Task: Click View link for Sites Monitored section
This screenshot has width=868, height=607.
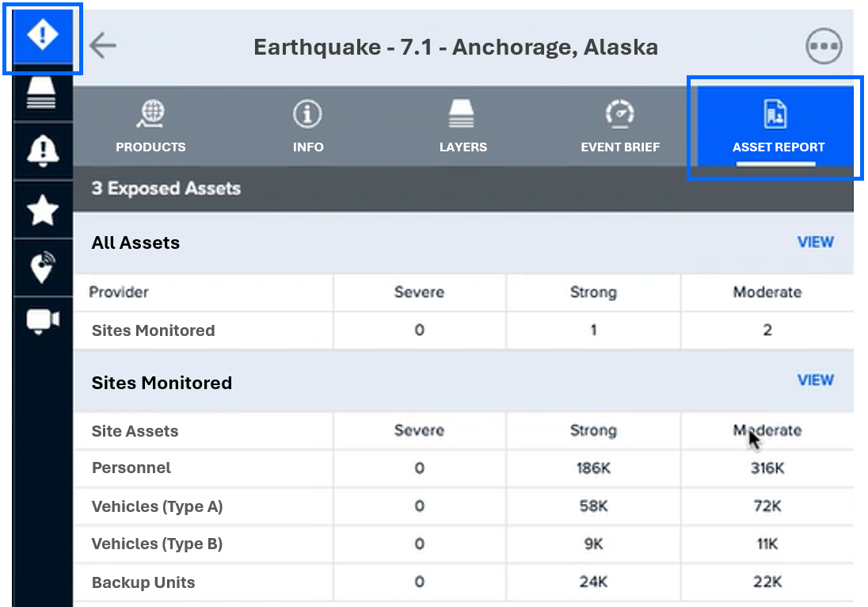Action: (x=815, y=380)
